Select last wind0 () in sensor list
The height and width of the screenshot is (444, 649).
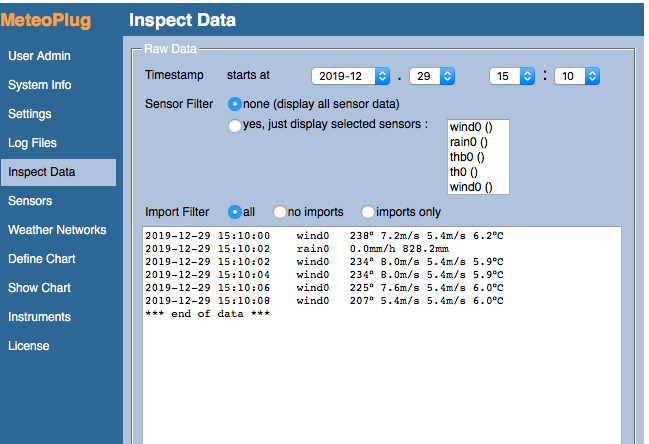[x=478, y=187]
